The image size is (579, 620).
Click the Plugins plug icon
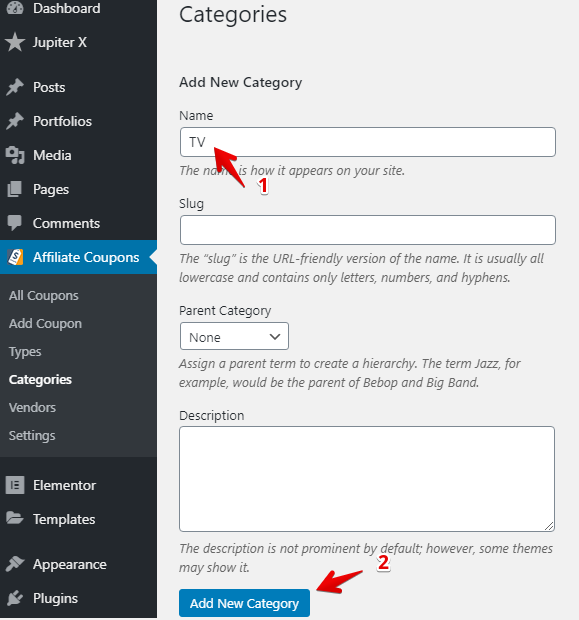coord(15,598)
